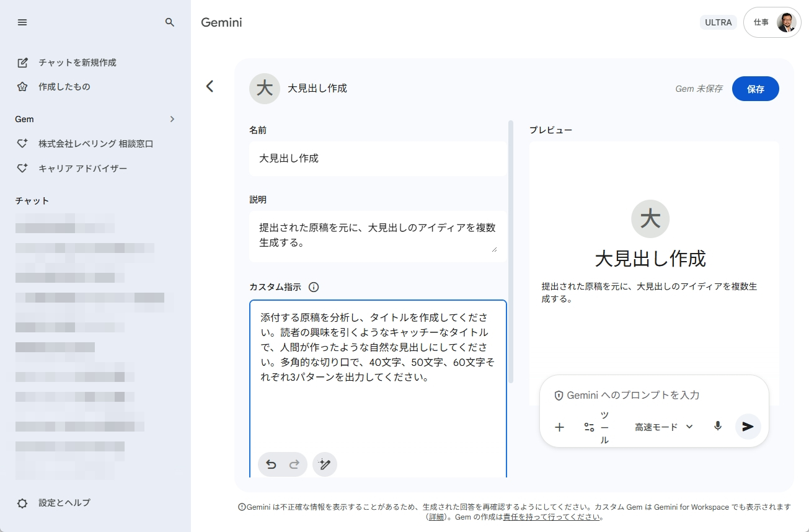
Task: Open 設定とヘルプ menu
Action: [64, 503]
